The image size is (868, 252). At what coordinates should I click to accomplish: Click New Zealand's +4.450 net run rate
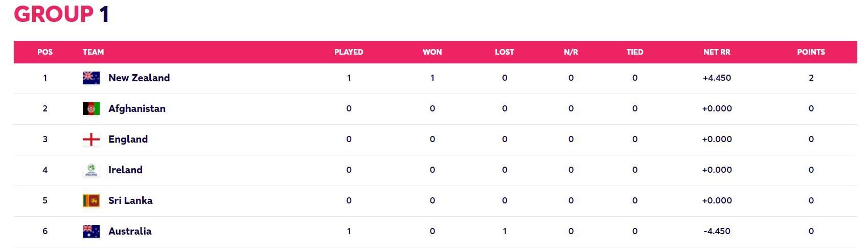(717, 78)
